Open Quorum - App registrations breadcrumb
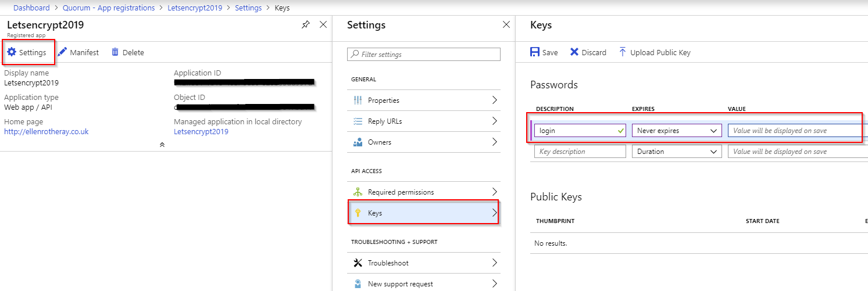This screenshot has width=868, height=291. pyautogui.click(x=109, y=8)
